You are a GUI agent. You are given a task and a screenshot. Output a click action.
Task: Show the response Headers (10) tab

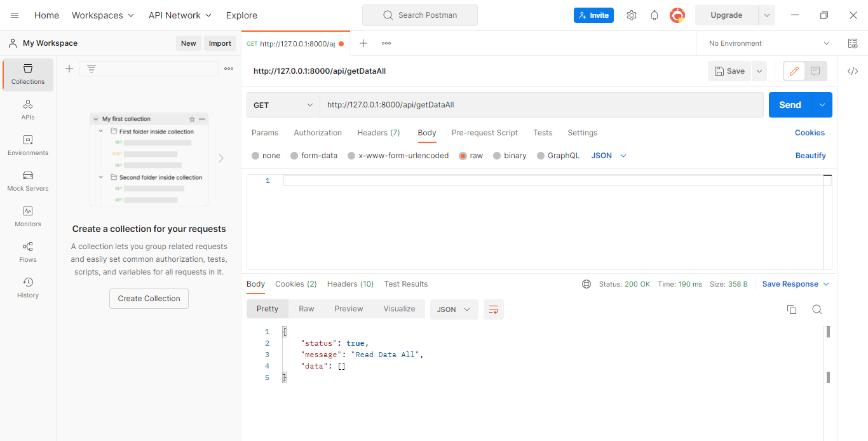pos(350,284)
